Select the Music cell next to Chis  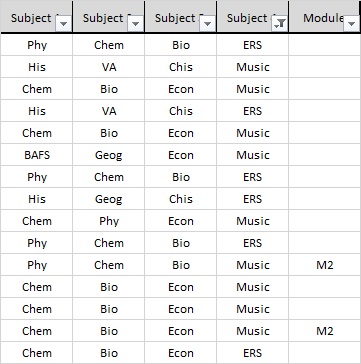tap(253, 67)
